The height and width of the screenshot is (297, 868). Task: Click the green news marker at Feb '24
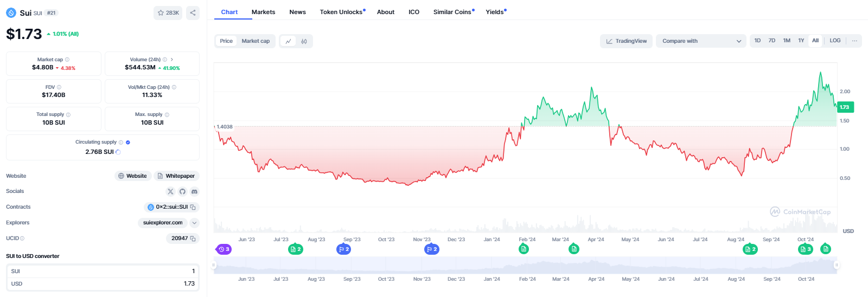524,249
